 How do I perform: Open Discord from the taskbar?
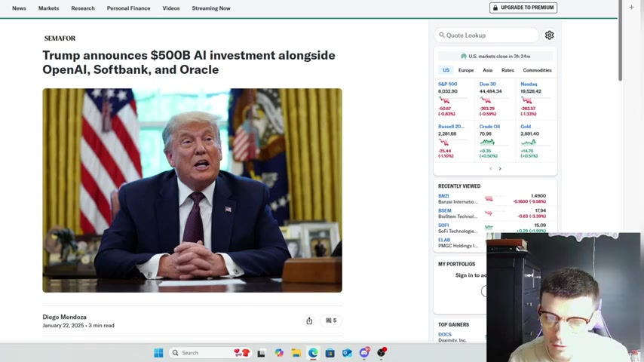(364, 352)
